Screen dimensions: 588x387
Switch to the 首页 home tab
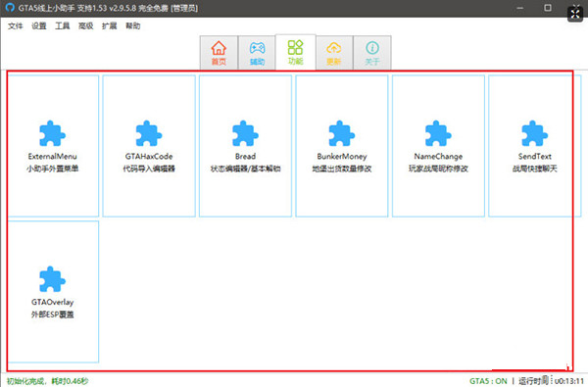[x=219, y=53]
